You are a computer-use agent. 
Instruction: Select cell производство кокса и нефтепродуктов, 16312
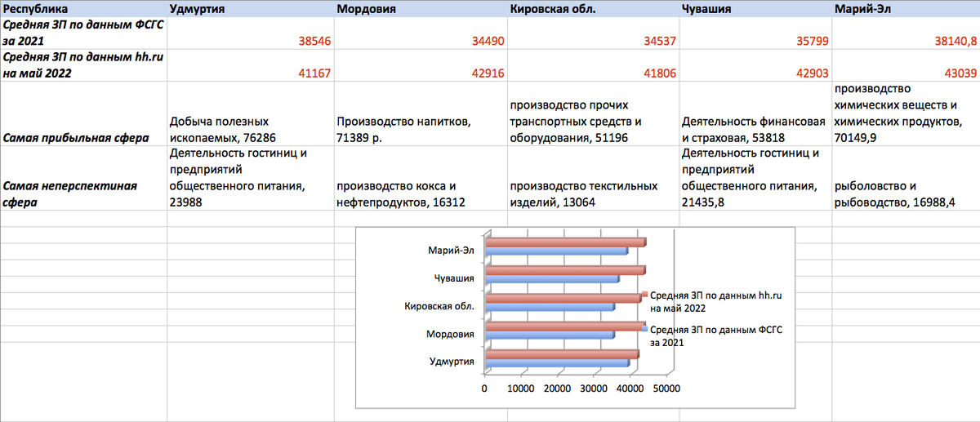coord(421,178)
